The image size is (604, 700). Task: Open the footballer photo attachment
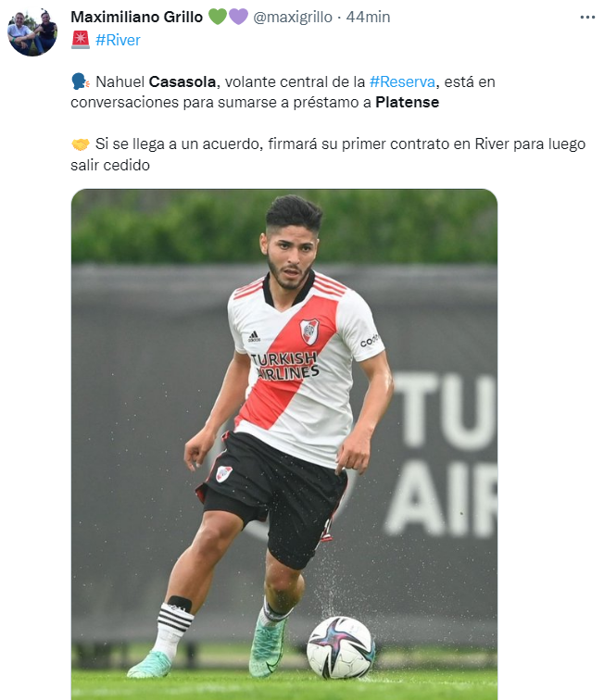click(284, 444)
